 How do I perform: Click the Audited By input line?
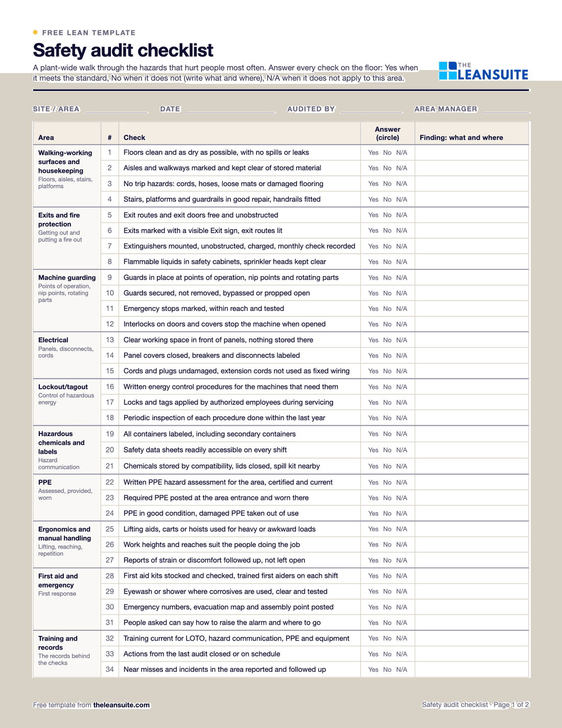coord(371,109)
